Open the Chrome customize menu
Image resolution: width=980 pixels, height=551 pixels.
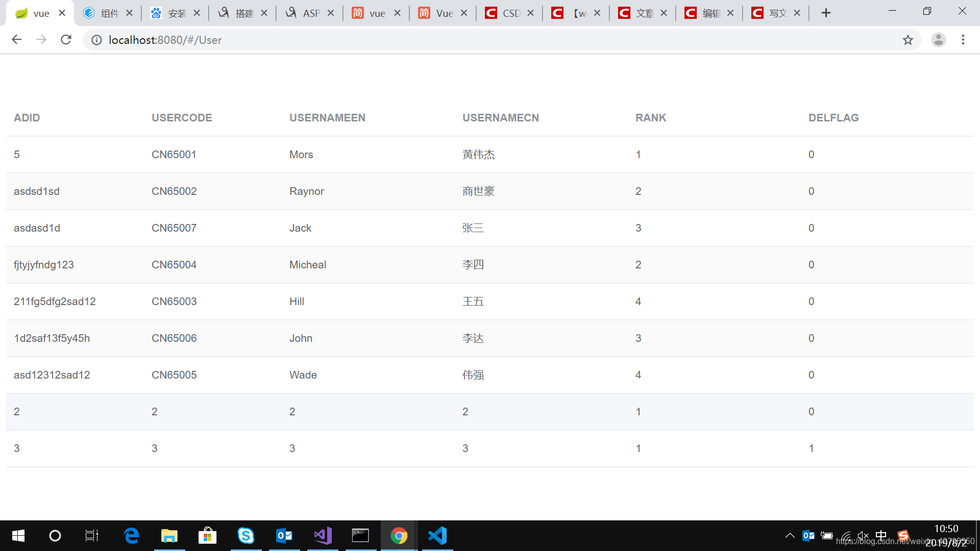963,39
